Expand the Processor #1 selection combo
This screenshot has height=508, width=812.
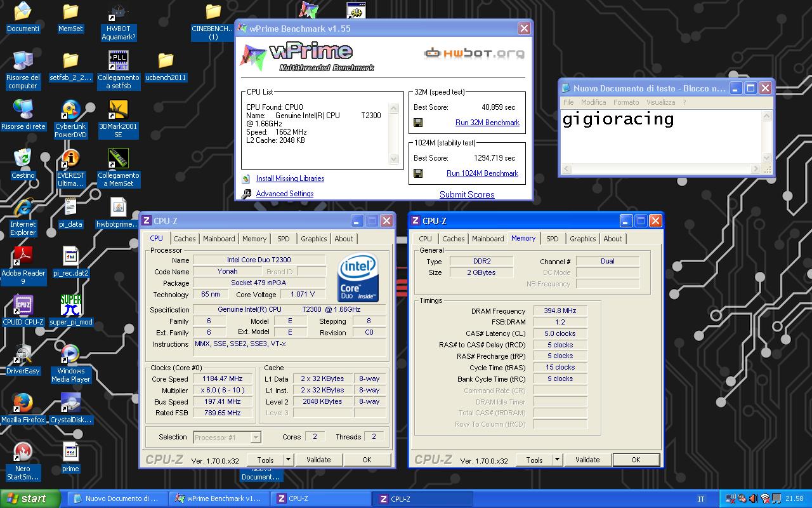256,437
